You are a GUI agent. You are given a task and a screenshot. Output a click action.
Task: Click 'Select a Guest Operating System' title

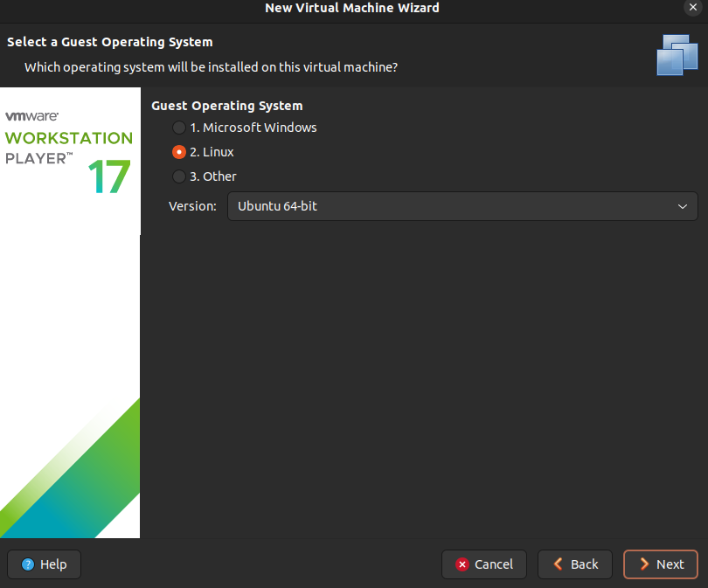point(110,42)
